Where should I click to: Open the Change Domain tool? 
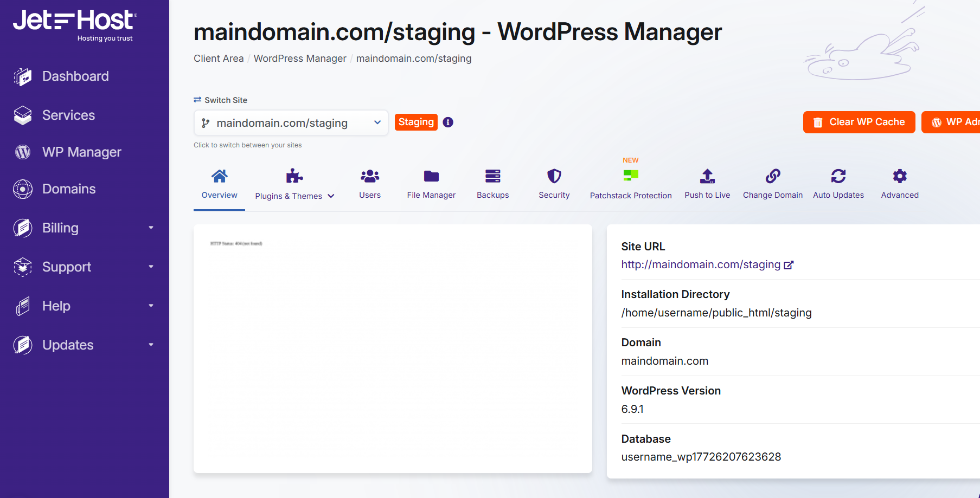pos(772,184)
